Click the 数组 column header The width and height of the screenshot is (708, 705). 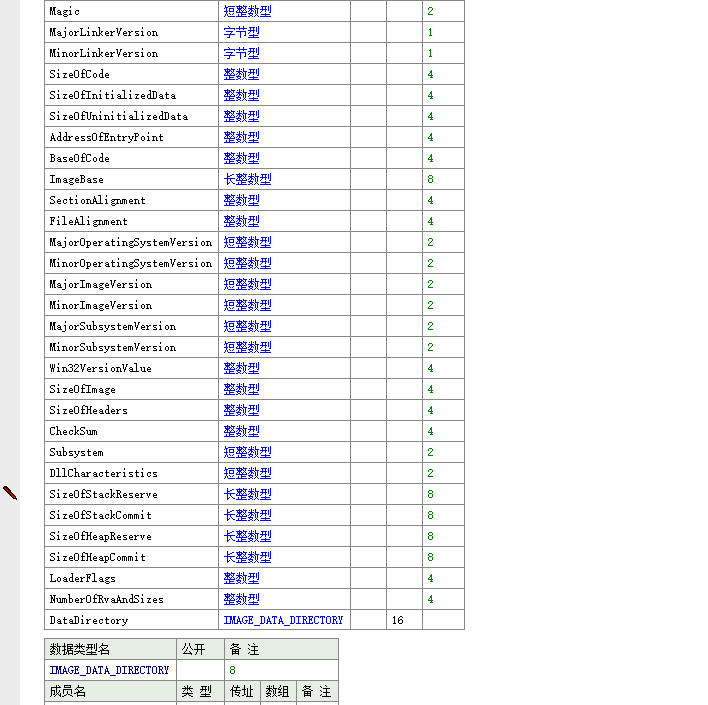pos(278,691)
